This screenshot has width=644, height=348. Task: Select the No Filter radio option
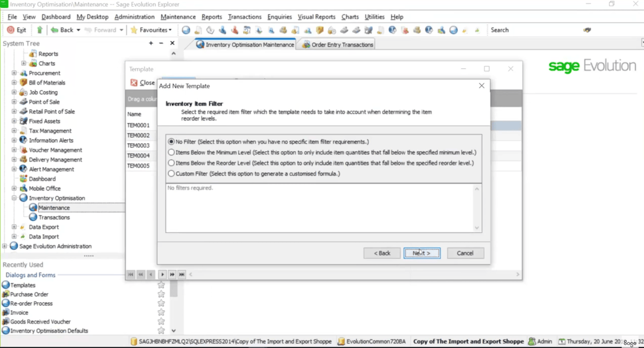click(x=171, y=142)
